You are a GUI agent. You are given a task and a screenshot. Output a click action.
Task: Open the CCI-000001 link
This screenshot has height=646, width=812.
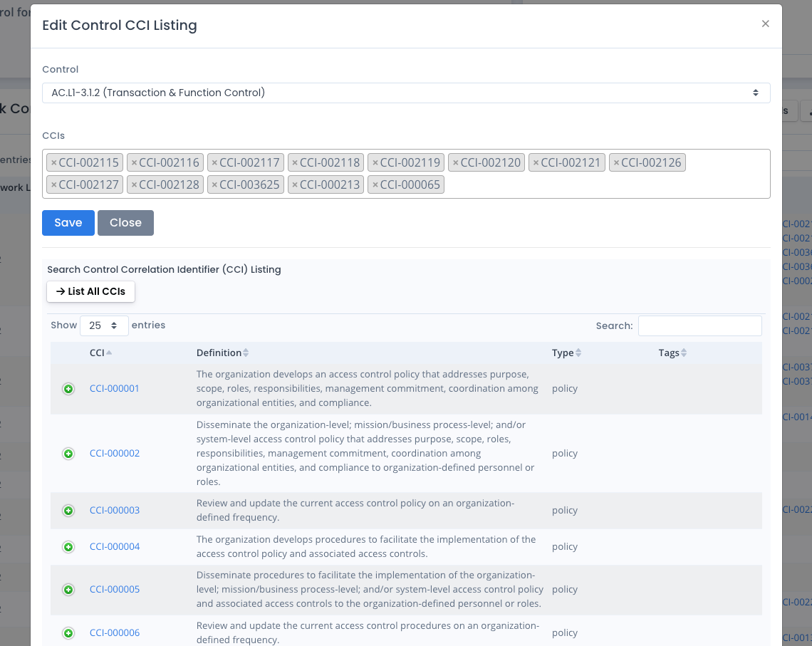115,389
